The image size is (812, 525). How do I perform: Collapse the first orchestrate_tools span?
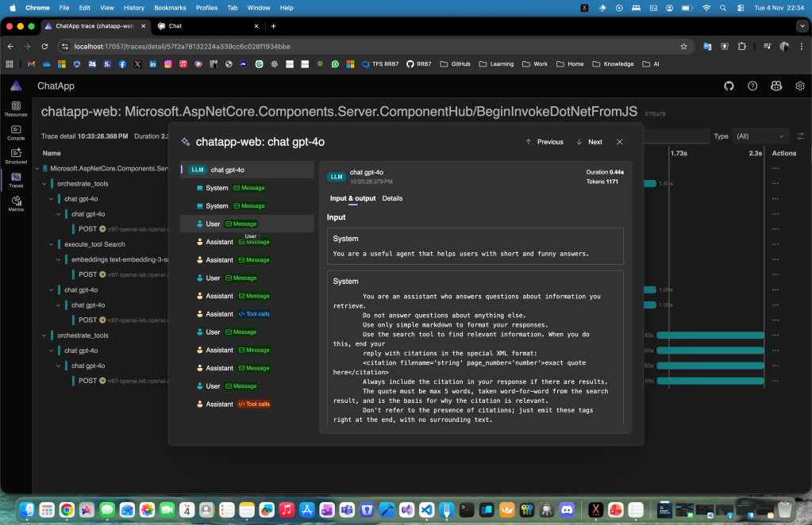(45, 184)
